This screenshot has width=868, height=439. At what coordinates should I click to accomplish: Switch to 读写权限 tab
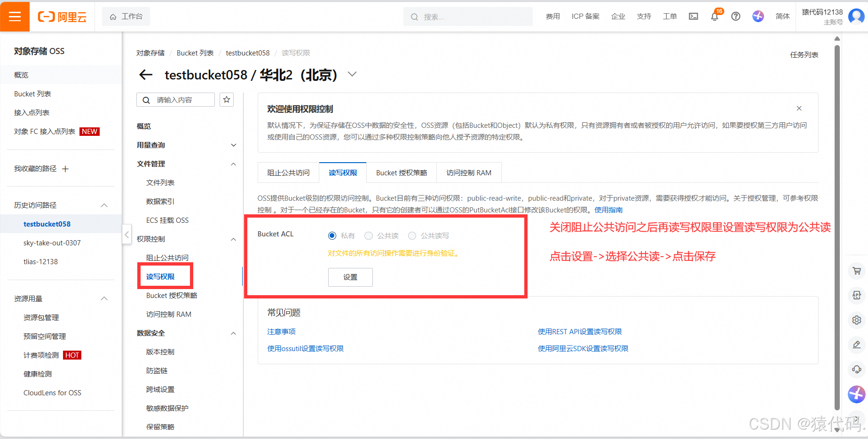click(x=343, y=172)
